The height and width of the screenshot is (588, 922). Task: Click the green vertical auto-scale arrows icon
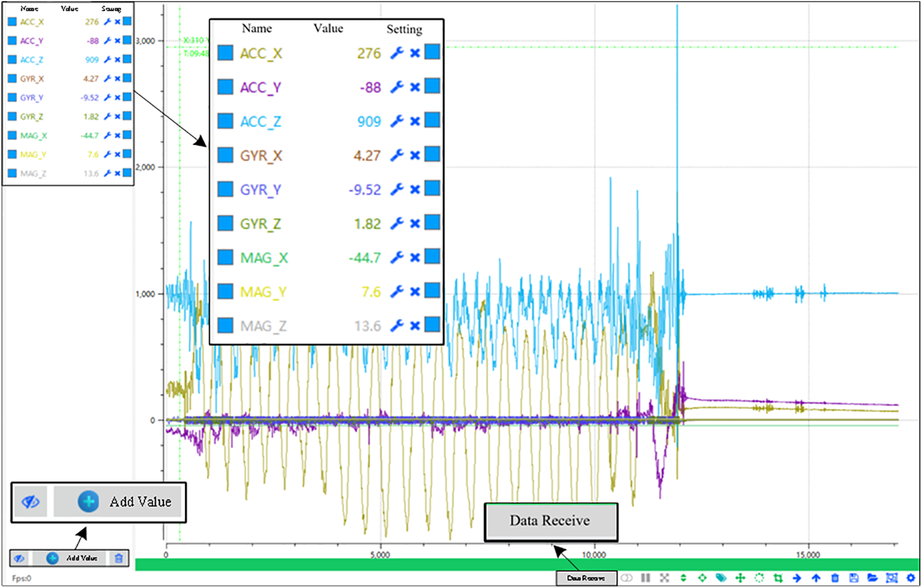tap(683, 578)
